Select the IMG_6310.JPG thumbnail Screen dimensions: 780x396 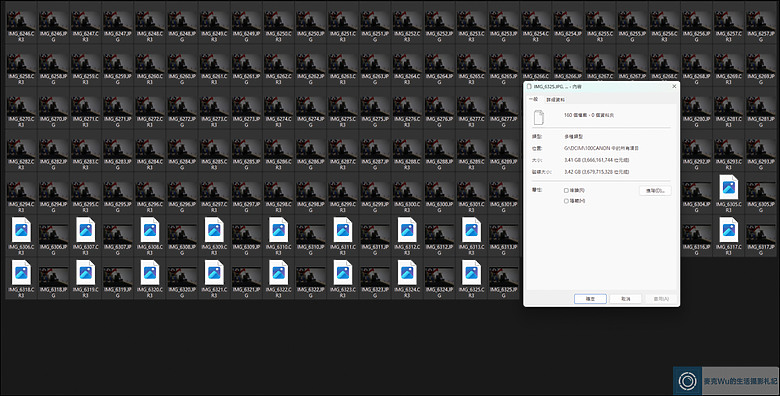click(310, 235)
